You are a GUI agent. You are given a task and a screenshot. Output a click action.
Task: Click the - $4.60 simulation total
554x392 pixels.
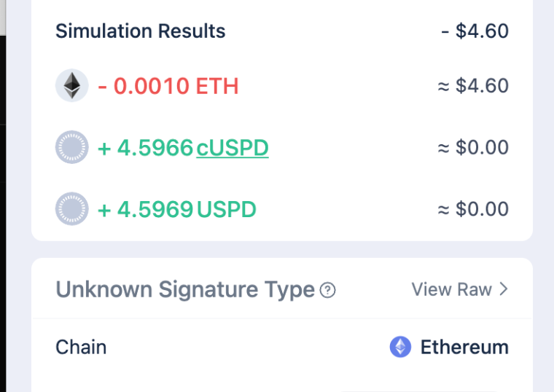coord(475,31)
